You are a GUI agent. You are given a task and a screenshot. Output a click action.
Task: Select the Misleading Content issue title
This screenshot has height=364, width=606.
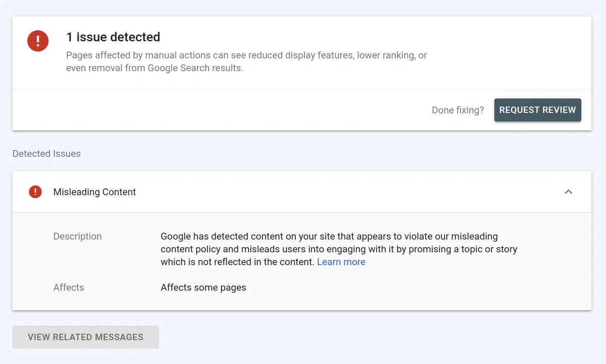pyautogui.click(x=95, y=192)
